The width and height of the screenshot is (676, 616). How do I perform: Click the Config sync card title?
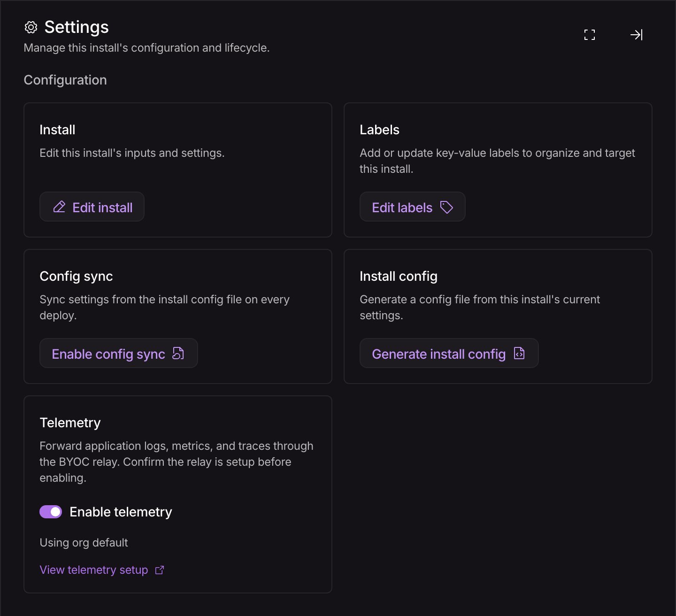pos(76,276)
